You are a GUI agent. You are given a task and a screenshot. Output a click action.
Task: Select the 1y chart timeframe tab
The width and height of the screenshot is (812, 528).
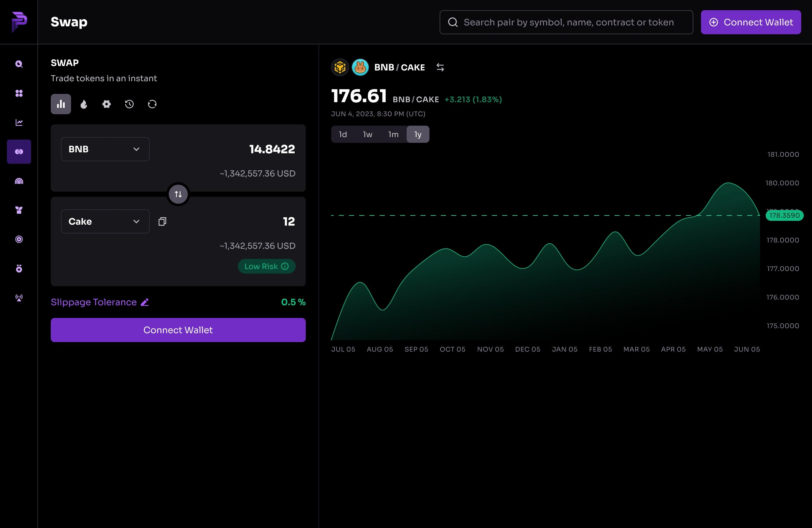point(418,135)
